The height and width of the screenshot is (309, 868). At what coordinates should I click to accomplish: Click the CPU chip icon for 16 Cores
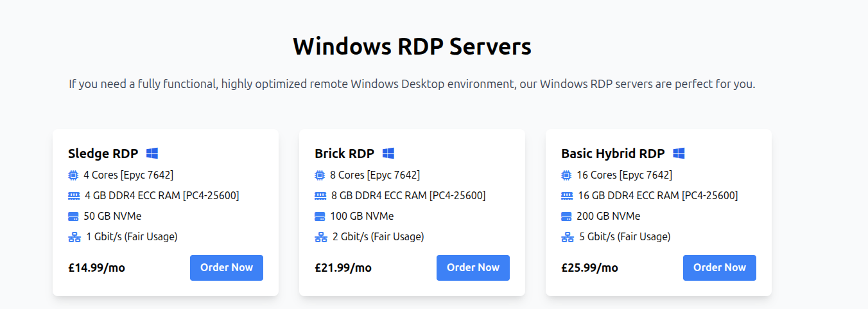(566, 175)
